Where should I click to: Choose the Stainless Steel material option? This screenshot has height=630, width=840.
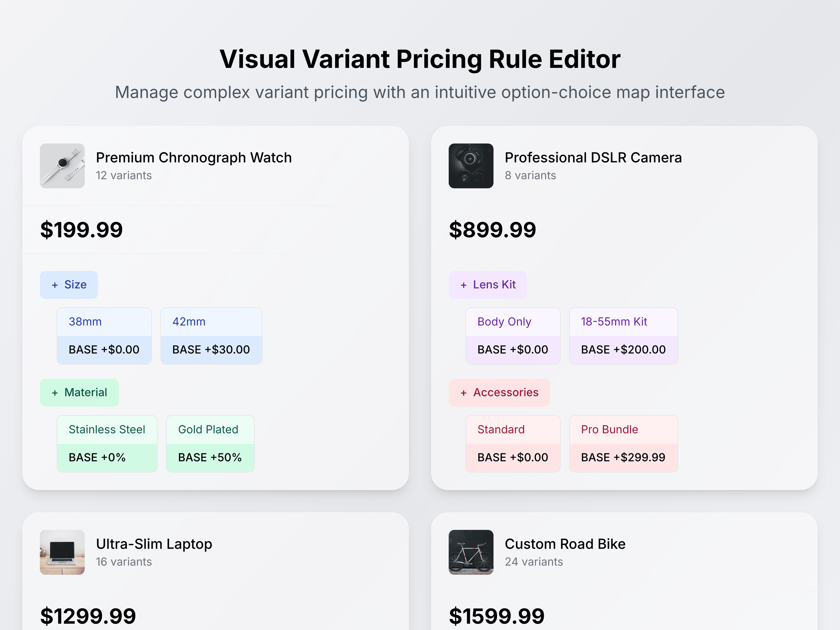point(107,429)
